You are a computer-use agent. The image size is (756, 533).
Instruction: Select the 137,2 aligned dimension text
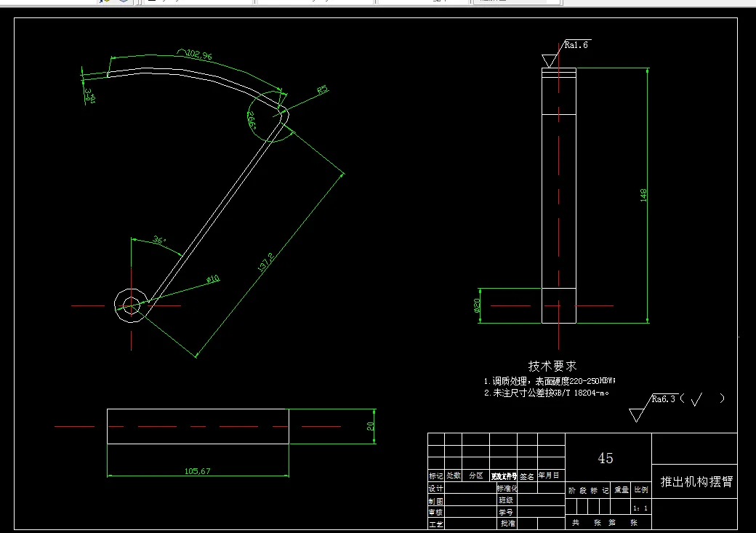tap(265, 262)
